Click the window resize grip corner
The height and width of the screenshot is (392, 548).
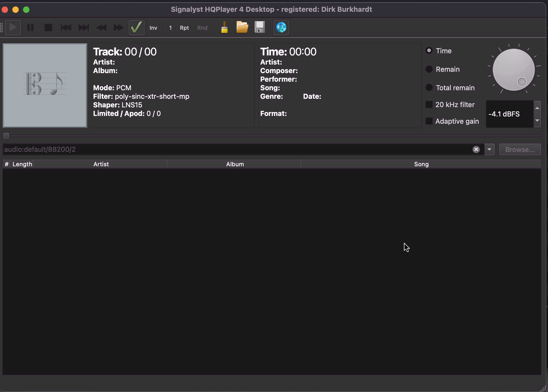pos(543,388)
